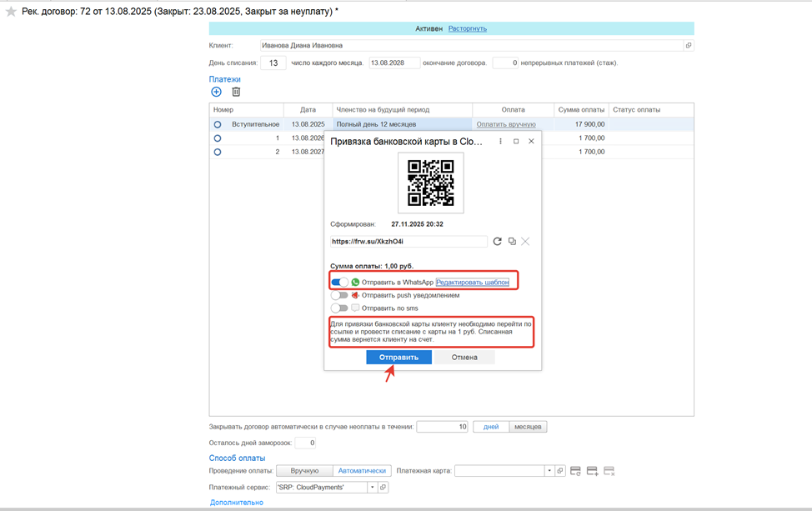Click the Сумма оплаты column header

click(x=581, y=110)
